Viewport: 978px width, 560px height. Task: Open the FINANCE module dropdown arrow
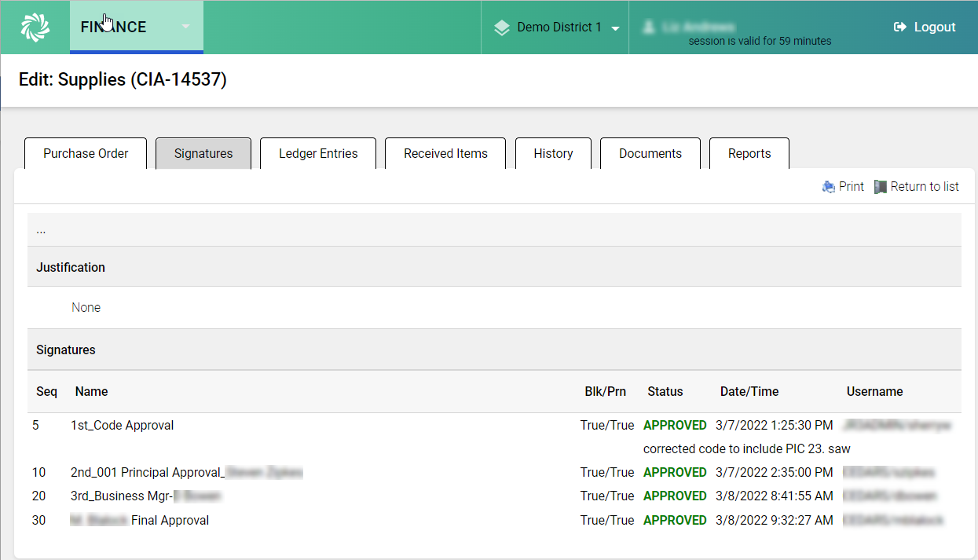tap(186, 27)
